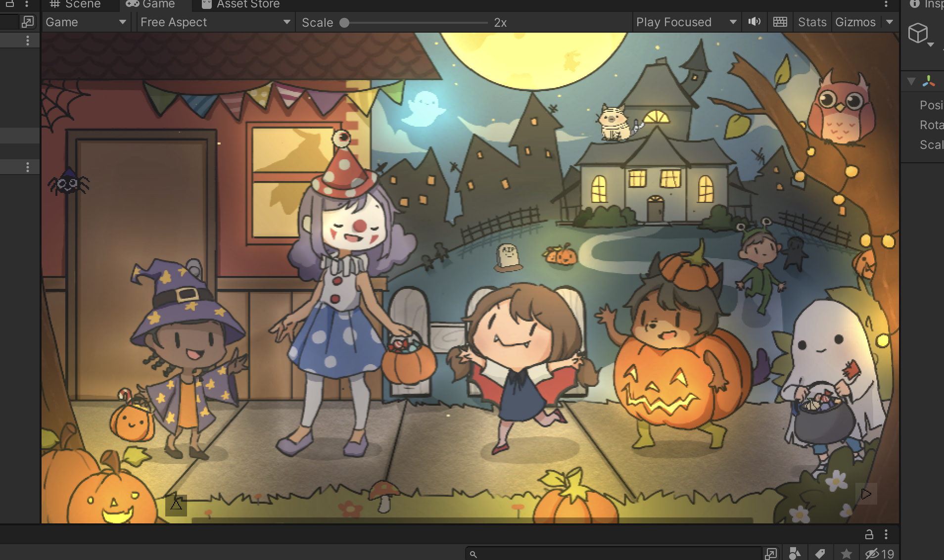Toggle hidden packages visibility eye icon showing 19
The height and width of the screenshot is (560, 944).
tap(879, 554)
